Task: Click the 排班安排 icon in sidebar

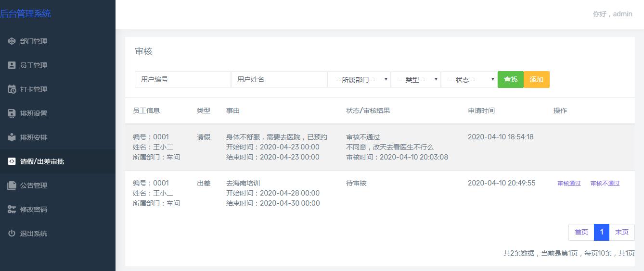Action: pos(12,137)
